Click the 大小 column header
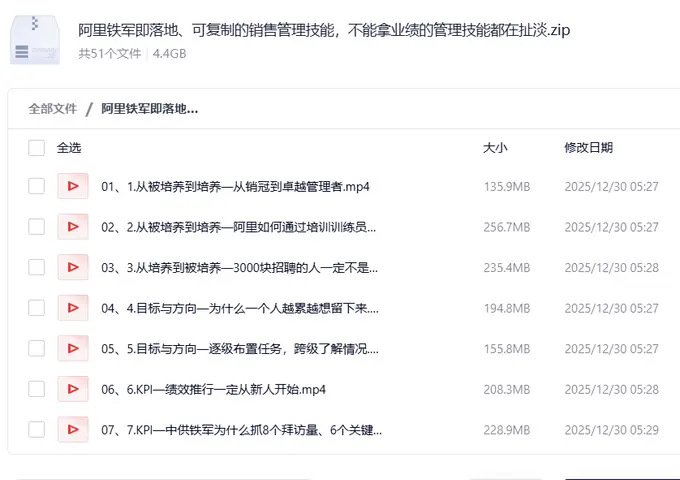 point(495,148)
